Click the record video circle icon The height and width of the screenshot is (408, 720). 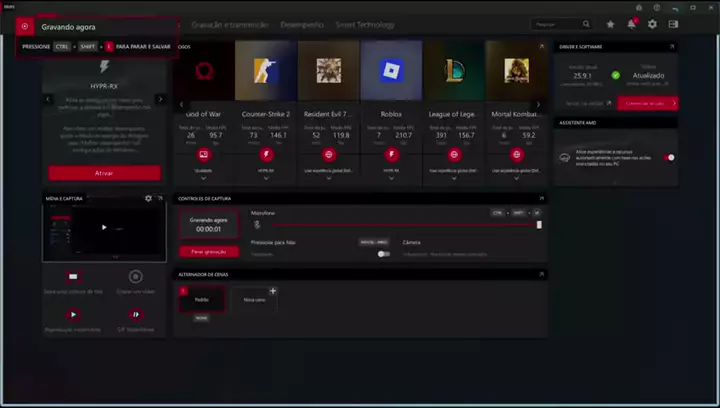pos(135,277)
